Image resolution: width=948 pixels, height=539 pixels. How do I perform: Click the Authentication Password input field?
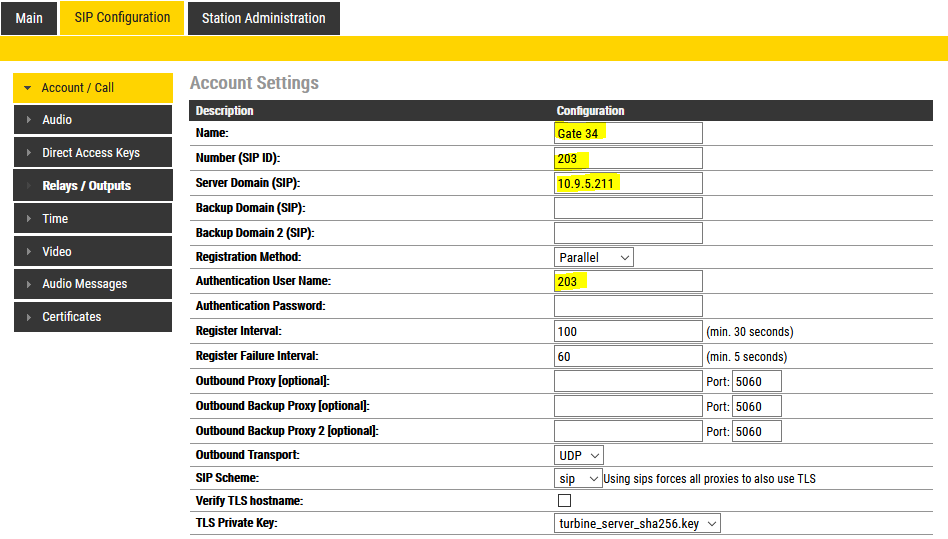click(628, 306)
